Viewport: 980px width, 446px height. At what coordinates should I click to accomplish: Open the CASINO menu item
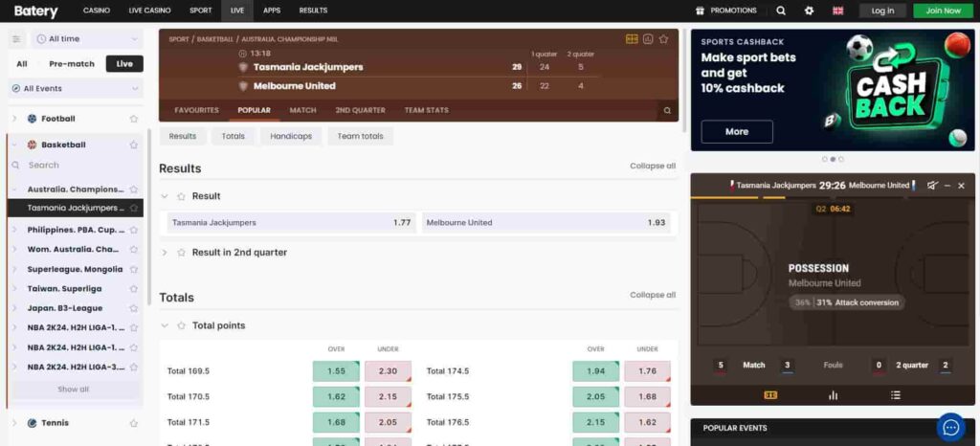[x=97, y=11]
